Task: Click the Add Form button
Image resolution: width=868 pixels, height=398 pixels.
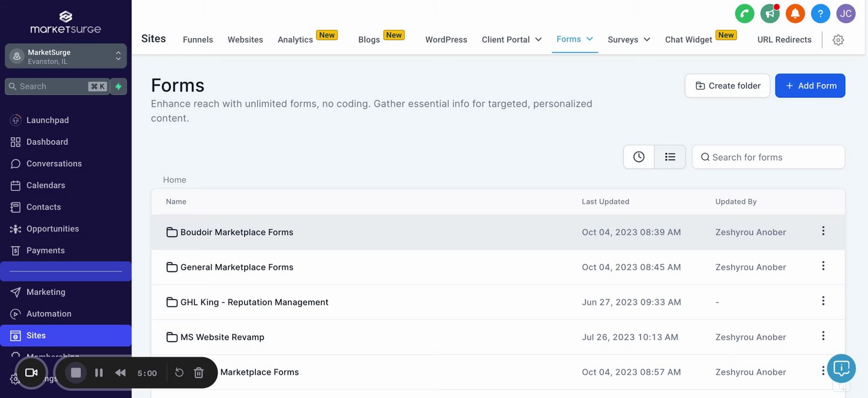Action: click(809, 86)
